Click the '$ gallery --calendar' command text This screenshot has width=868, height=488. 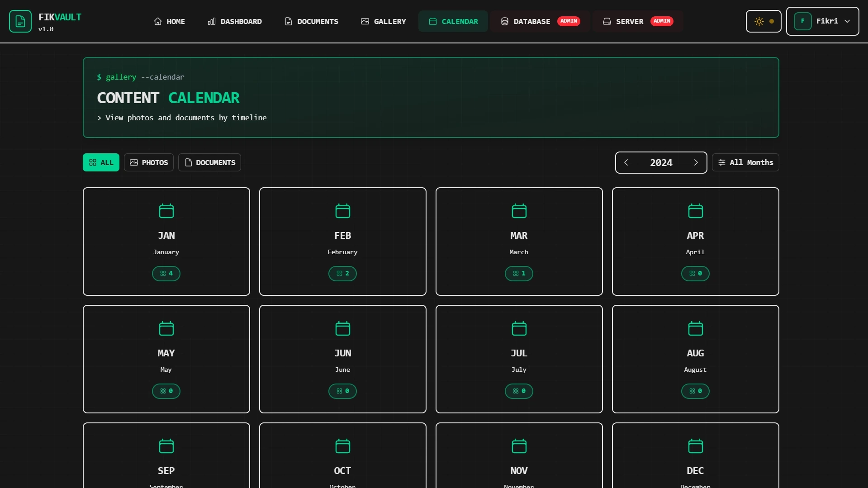tap(141, 77)
